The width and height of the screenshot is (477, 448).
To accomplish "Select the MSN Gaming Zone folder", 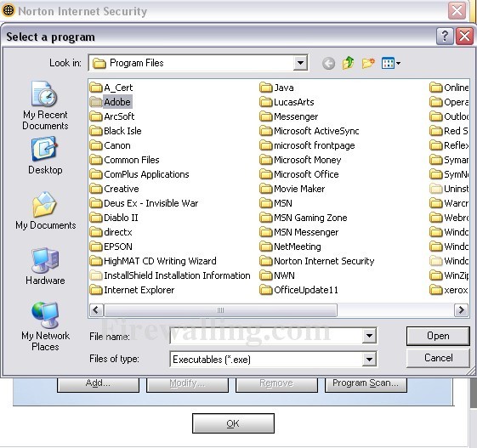I will (x=304, y=218).
